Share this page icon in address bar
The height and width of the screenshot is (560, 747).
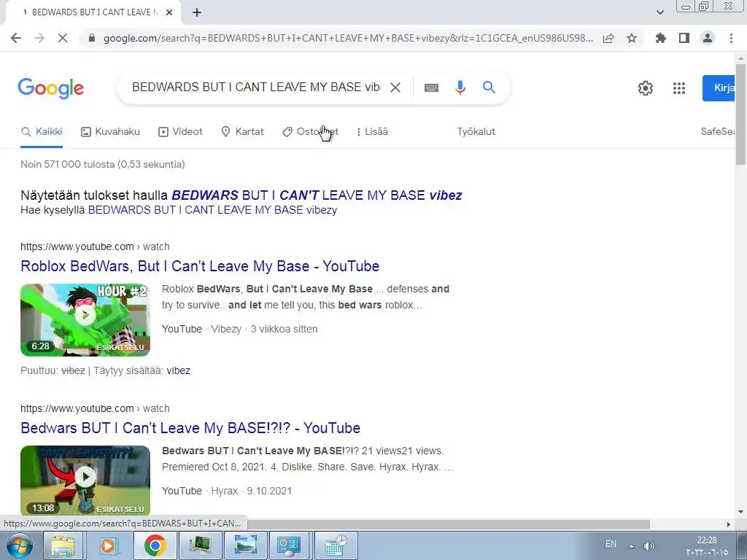(608, 38)
